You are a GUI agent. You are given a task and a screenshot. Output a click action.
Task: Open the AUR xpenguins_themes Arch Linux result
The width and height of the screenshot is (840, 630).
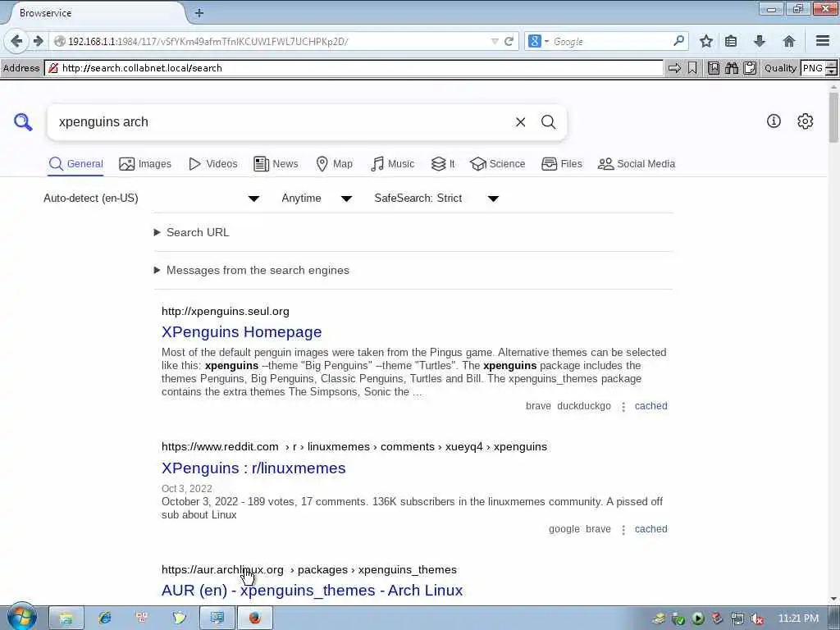tap(313, 591)
